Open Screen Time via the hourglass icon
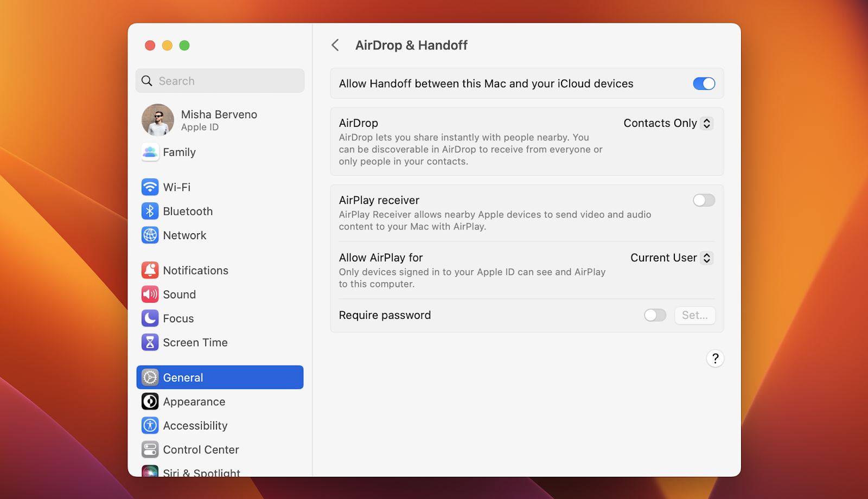868x499 pixels. [x=150, y=342]
